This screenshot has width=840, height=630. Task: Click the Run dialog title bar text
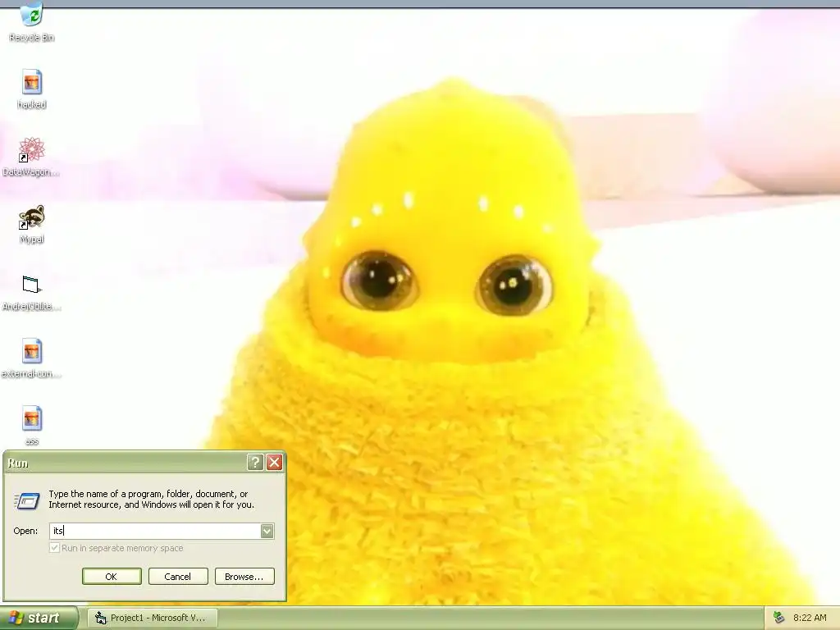tap(18, 463)
